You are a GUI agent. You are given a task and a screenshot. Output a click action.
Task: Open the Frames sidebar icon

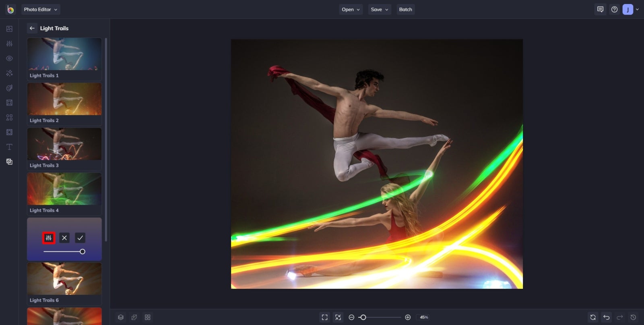pos(9,103)
